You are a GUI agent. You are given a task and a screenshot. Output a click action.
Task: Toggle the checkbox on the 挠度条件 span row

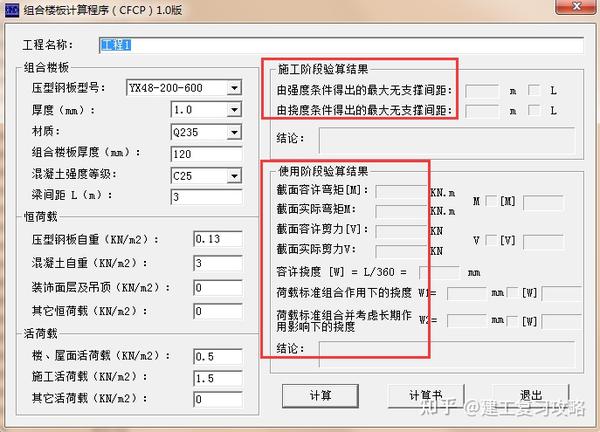pos(535,110)
